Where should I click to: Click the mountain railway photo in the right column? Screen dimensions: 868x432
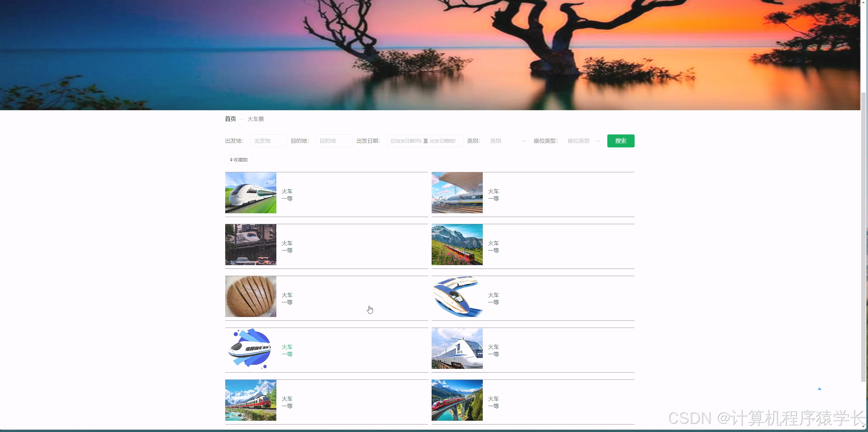click(x=457, y=244)
